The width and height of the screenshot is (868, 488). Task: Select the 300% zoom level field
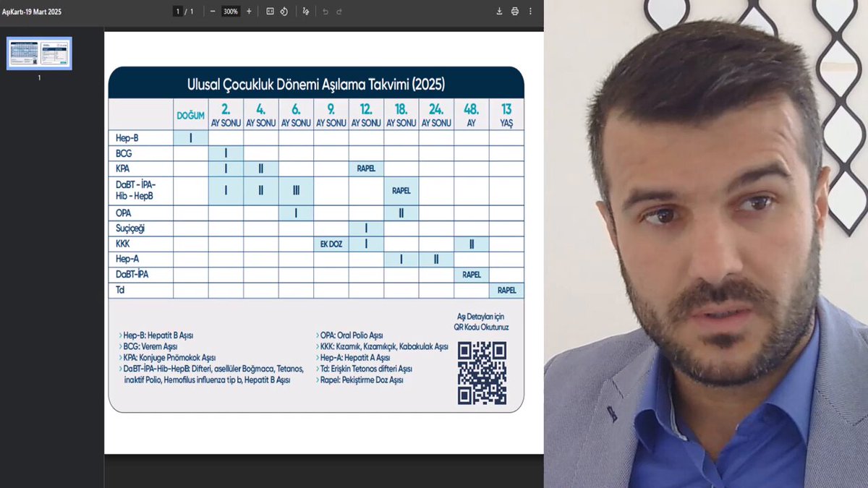pos(231,12)
